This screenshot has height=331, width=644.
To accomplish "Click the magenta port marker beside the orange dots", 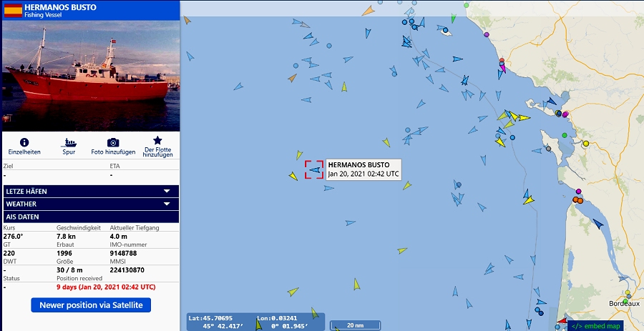I will (x=579, y=191).
